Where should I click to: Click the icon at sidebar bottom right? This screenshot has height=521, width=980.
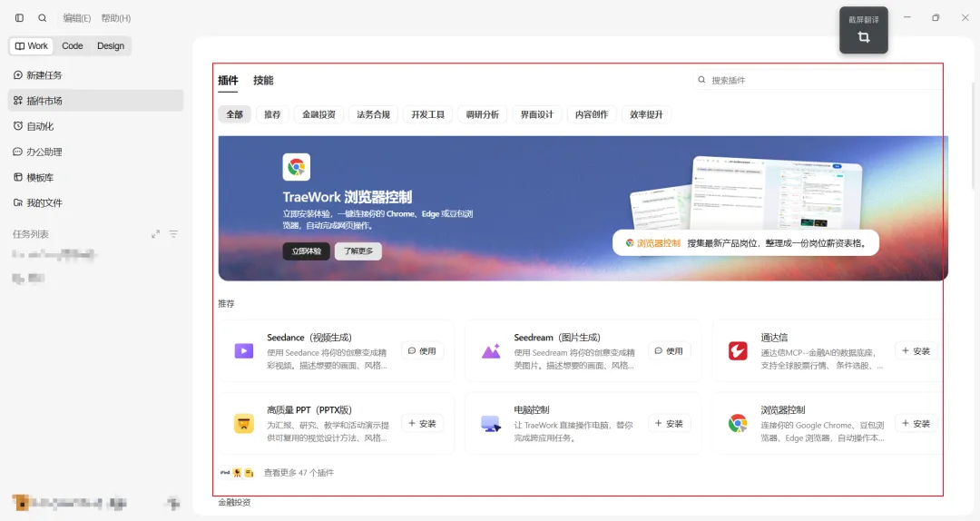[173, 502]
